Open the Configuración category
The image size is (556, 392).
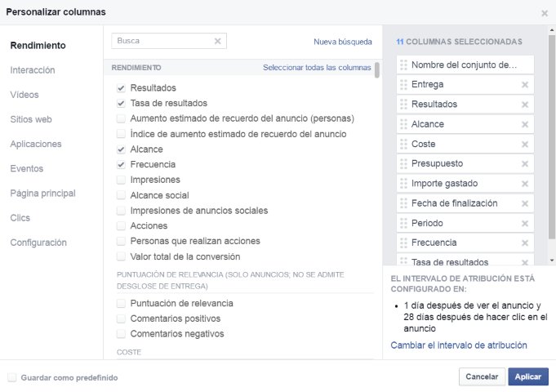click(x=38, y=243)
